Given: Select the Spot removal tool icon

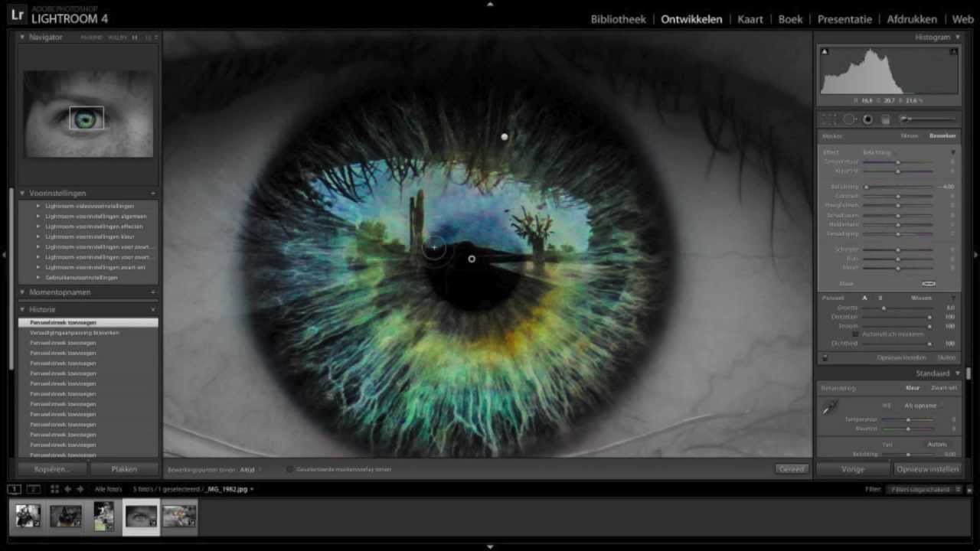Looking at the screenshot, I should pos(849,119).
